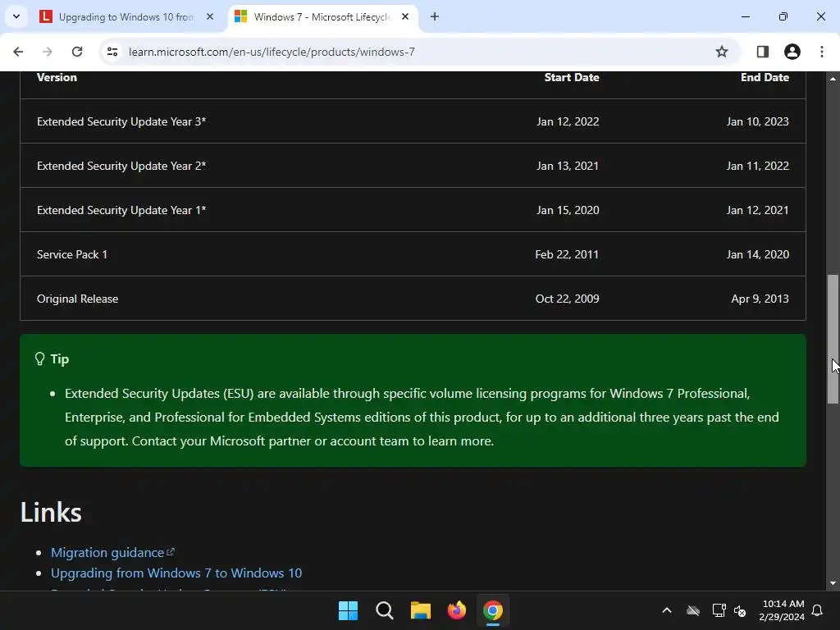The image size is (840, 630).
Task: Open the Migration guidance link
Action: [112, 552]
